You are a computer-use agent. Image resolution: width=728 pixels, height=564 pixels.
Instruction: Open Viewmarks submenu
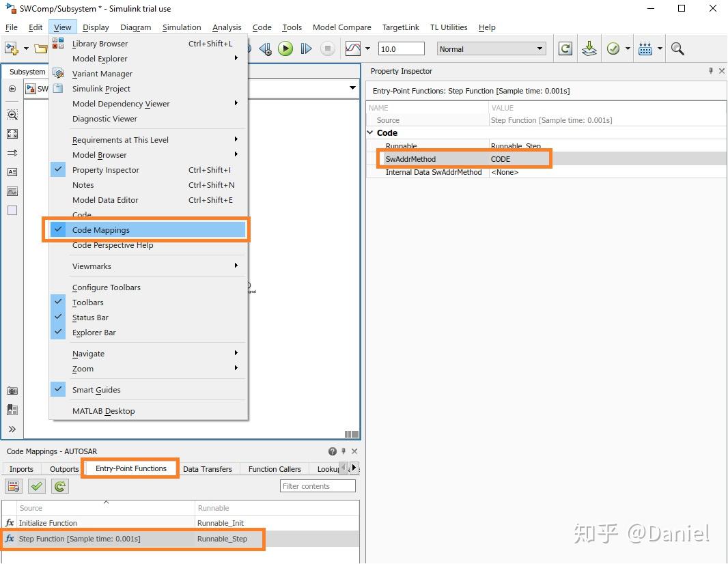tap(148, 266)
